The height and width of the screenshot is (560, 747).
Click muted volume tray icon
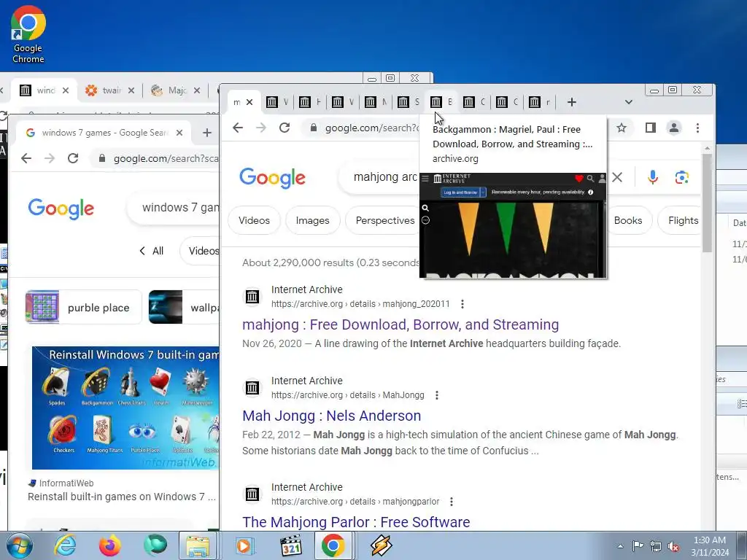click(673, 546)
